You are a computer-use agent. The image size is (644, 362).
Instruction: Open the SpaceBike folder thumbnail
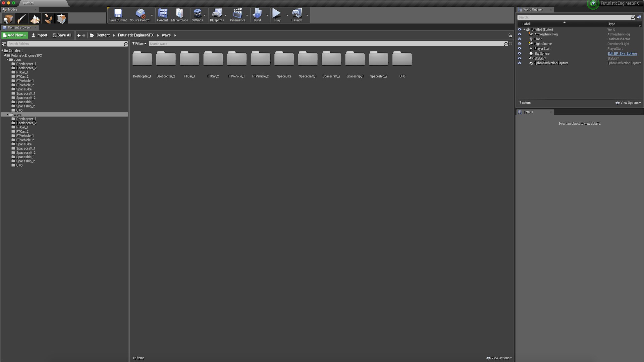click(x=284, y=59)
